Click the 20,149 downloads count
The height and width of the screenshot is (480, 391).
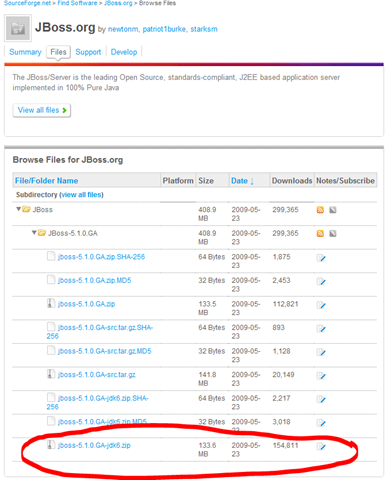(x=283, y=375)
